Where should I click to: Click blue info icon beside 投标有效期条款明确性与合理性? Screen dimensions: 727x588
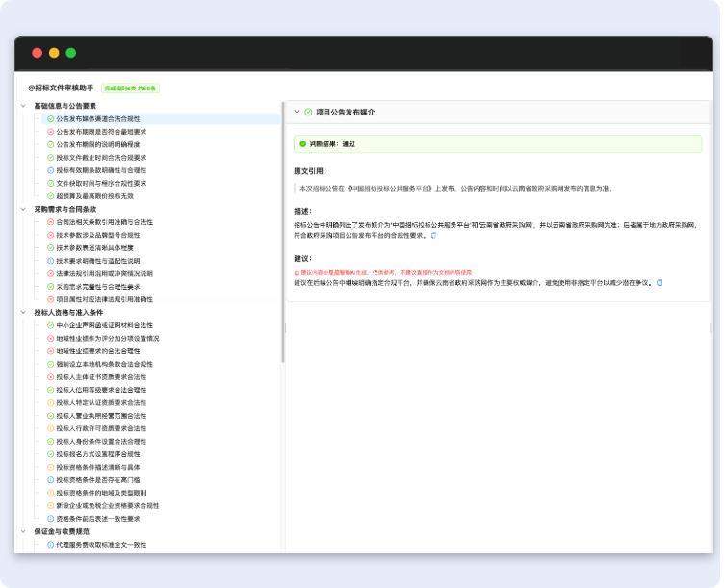(50, 170)
